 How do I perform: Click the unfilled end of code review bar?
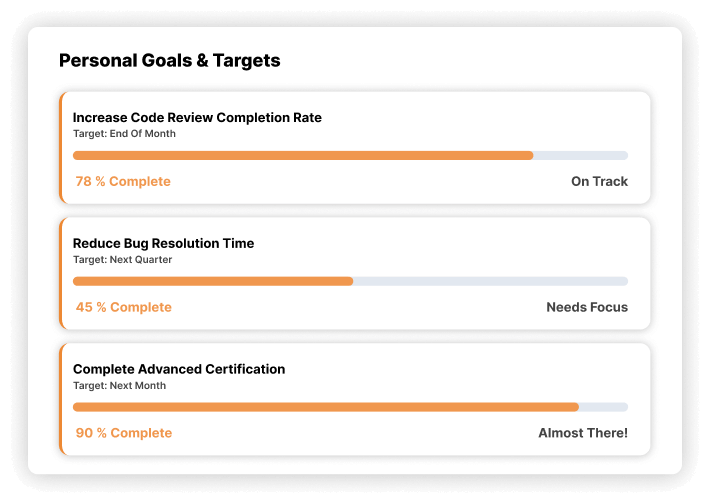click(580, 156)
